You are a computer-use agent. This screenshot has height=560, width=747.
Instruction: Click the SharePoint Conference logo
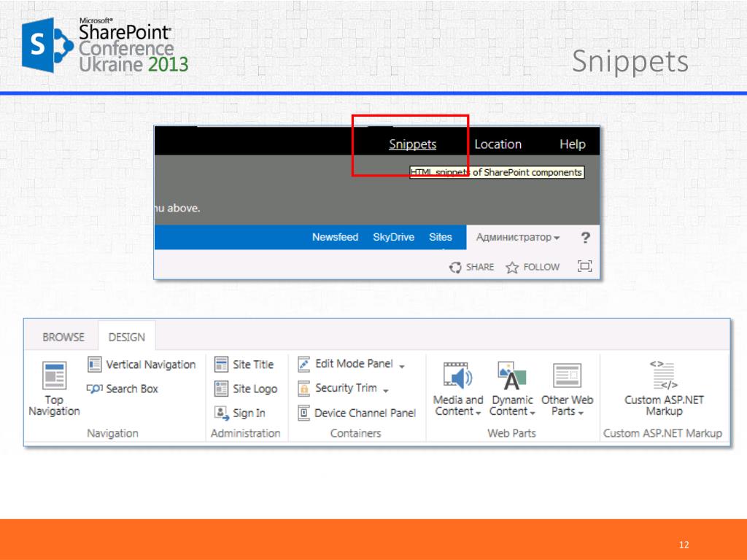[105, 45]
